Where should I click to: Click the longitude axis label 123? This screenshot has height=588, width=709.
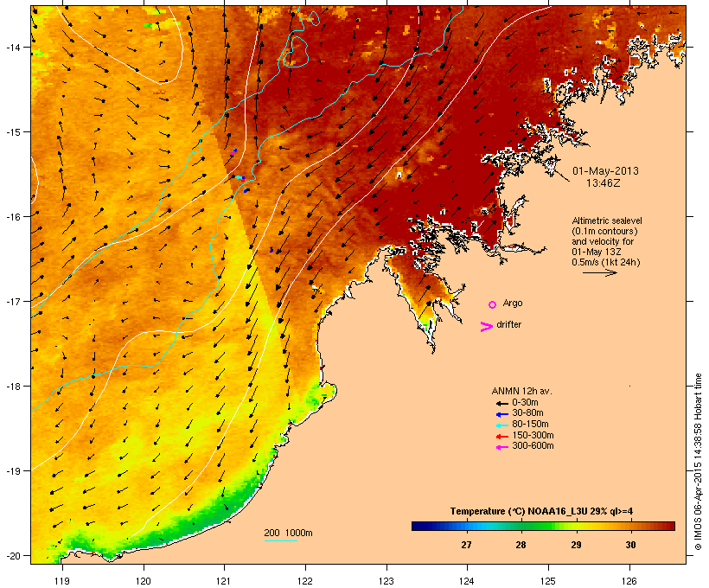(x=386, y=581)
